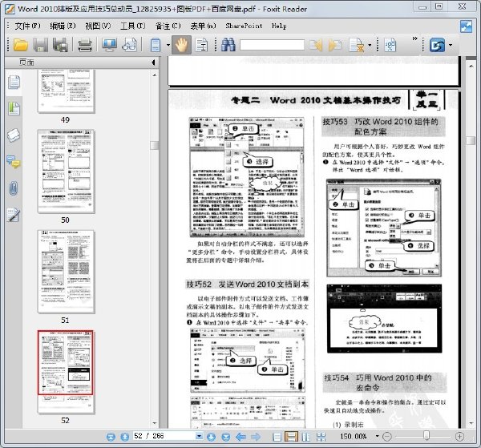
Task: Click the zoom slider handle
Action: coord(426,436)
